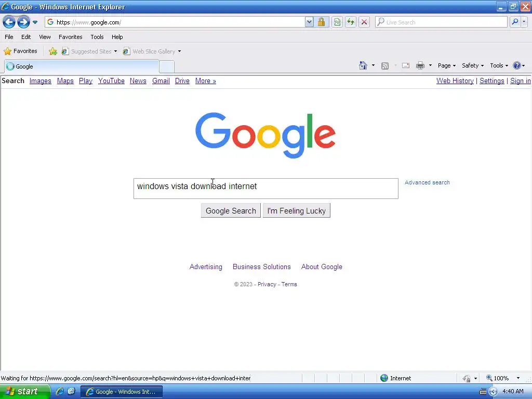Stop loading with the red X icon
The image size is (532, 399).
click(x=364, y=22)
